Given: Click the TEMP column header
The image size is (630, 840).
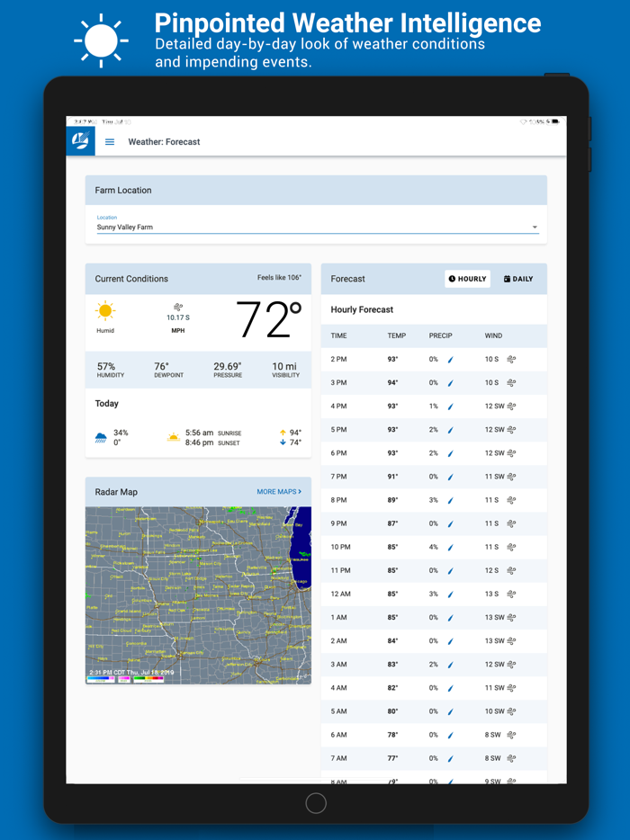Looking at the screenshot, I should pos(397,335).
